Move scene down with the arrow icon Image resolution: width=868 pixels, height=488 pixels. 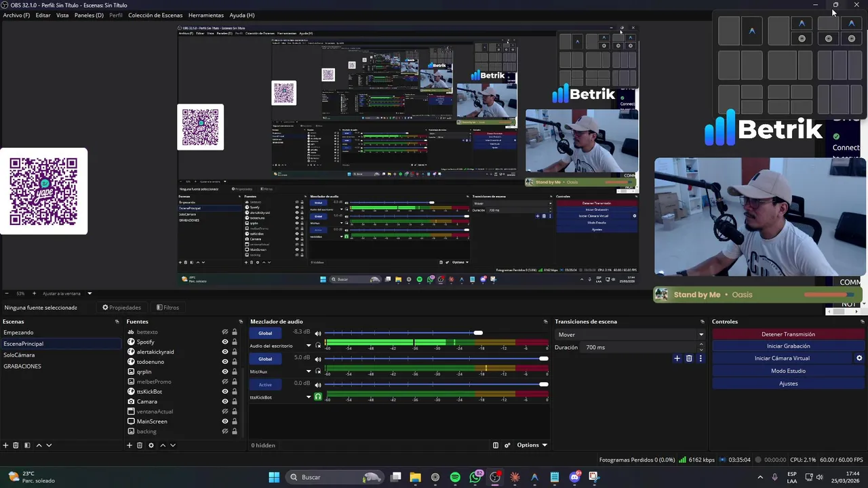click(x=49, y=445)
